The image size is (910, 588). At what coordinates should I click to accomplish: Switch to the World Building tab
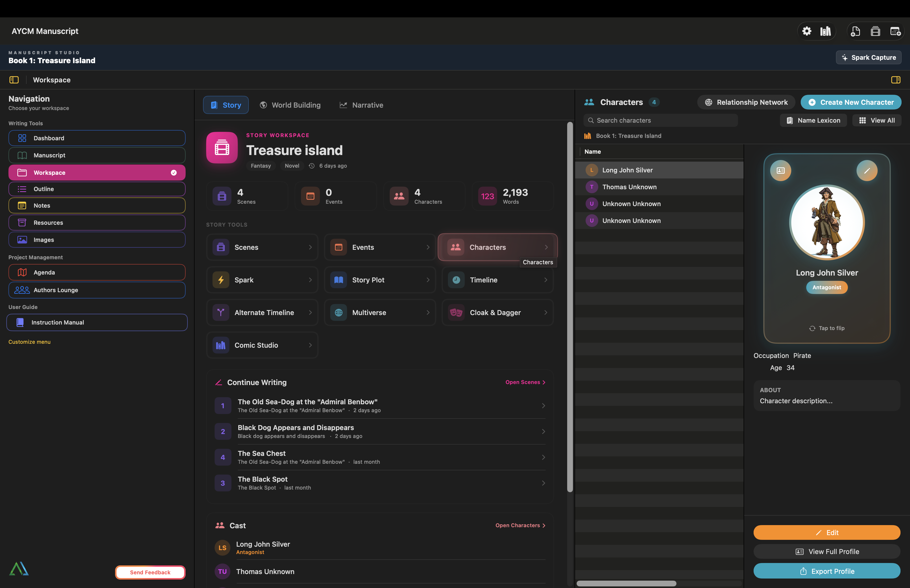pyautogui.click(x=290, y=105)
